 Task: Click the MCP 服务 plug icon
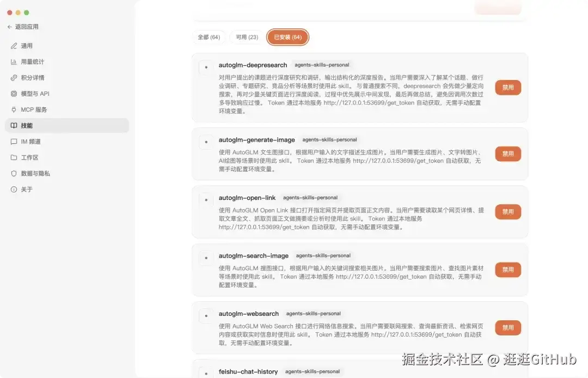14,109
